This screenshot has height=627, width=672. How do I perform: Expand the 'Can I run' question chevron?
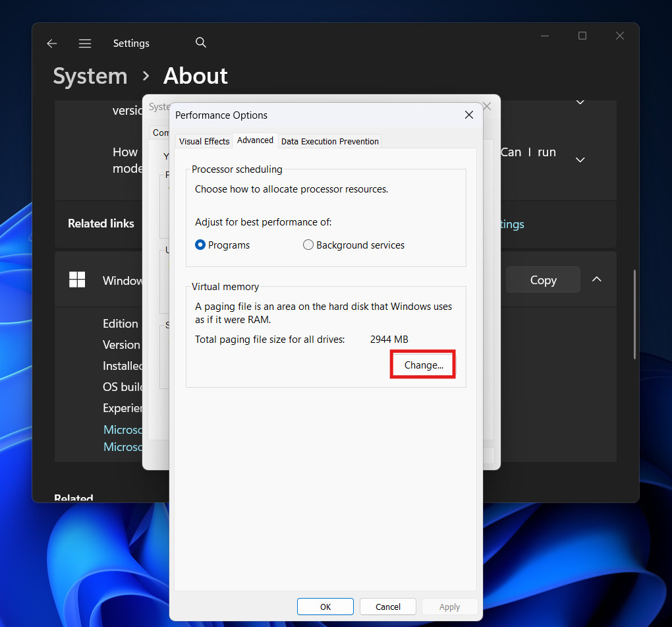580,160
